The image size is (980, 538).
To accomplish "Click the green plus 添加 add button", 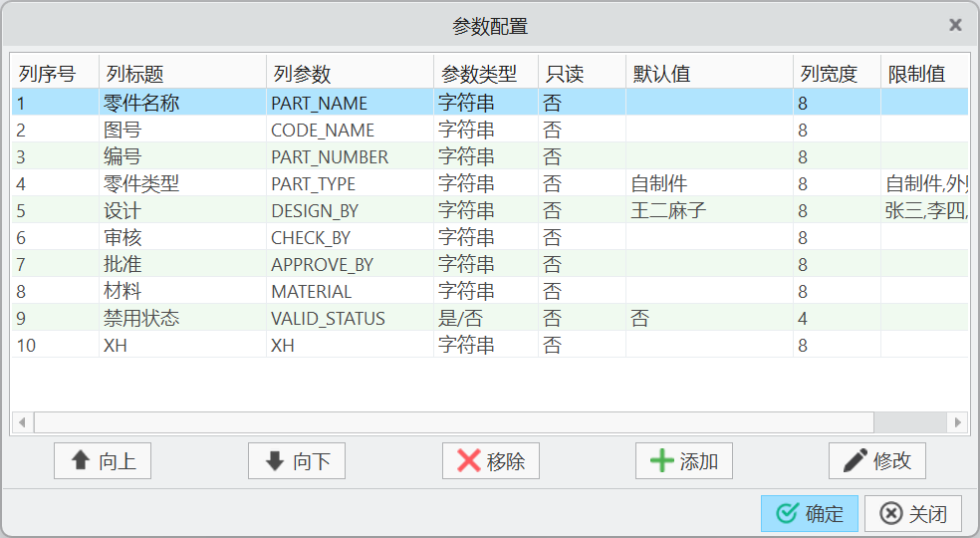I will [x=684, y=461].
